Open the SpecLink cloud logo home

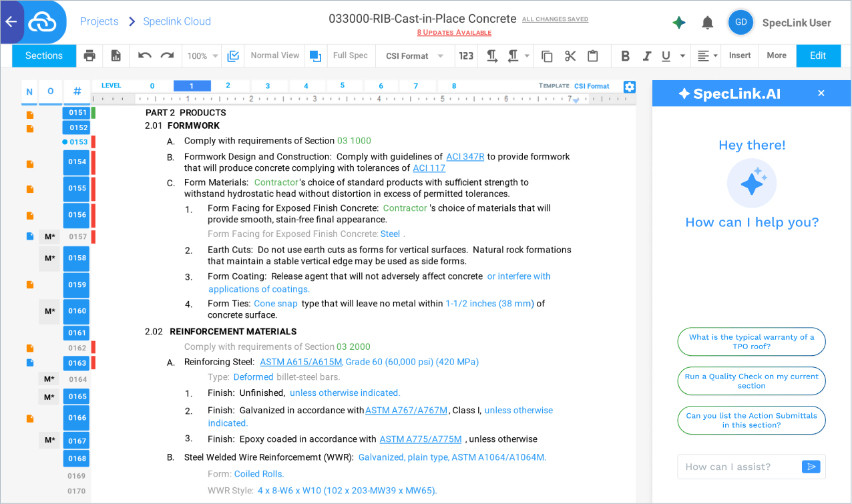(x=44, y=22)
